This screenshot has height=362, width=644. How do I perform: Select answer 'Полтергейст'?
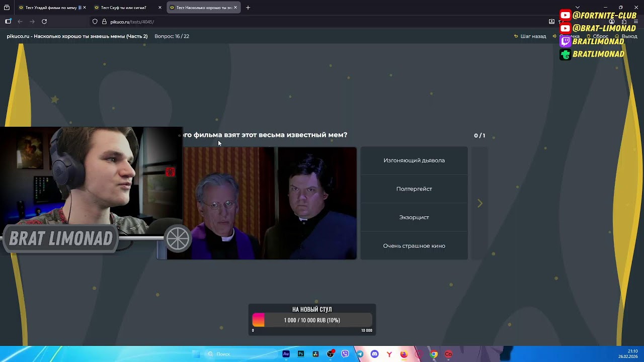(414, 189)
